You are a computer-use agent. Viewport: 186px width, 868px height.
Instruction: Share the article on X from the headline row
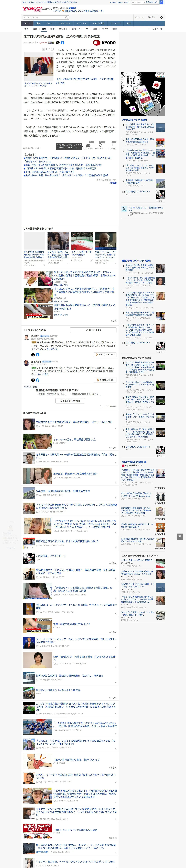pyautogui.click(x=58, y=43)
